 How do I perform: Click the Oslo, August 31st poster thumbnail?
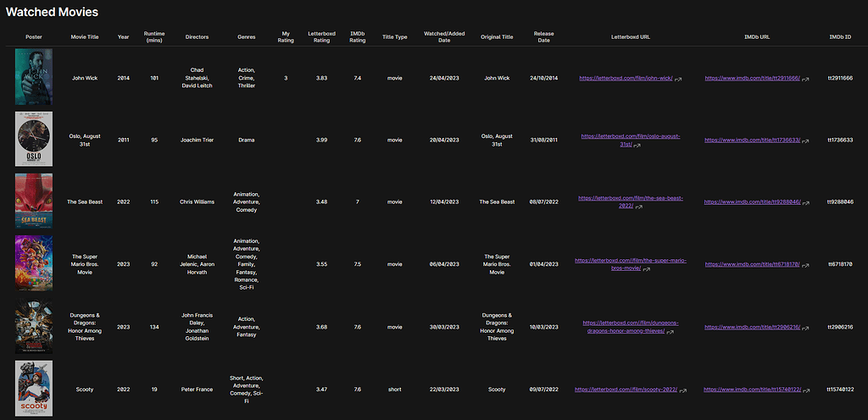point(34,139)
